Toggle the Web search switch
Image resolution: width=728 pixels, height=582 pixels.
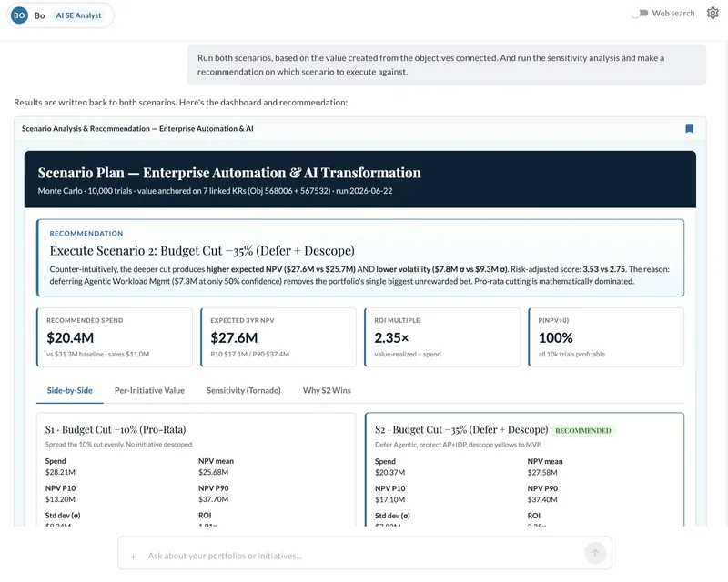(640, 13)
